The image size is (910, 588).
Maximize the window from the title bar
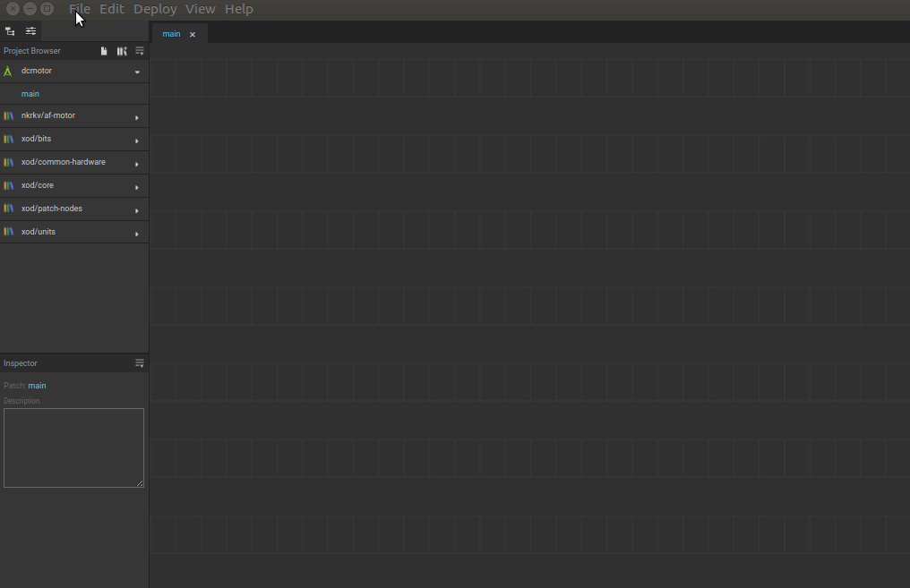(47, 9)
